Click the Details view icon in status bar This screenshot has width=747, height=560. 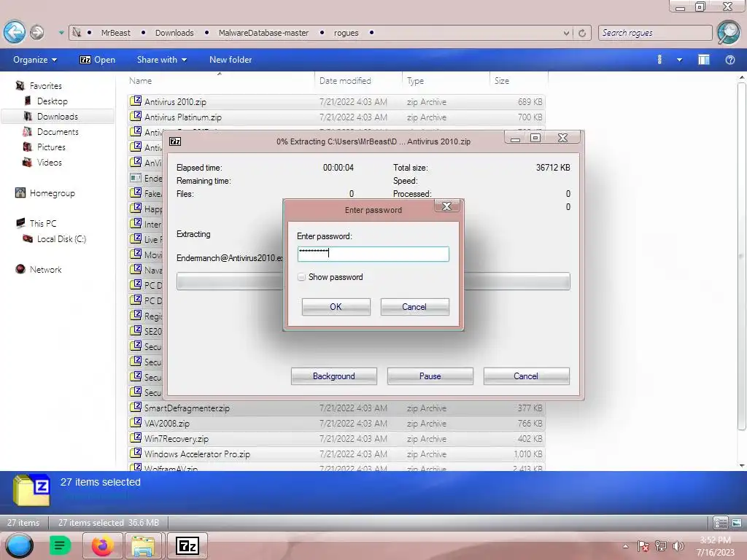[720, 522]
